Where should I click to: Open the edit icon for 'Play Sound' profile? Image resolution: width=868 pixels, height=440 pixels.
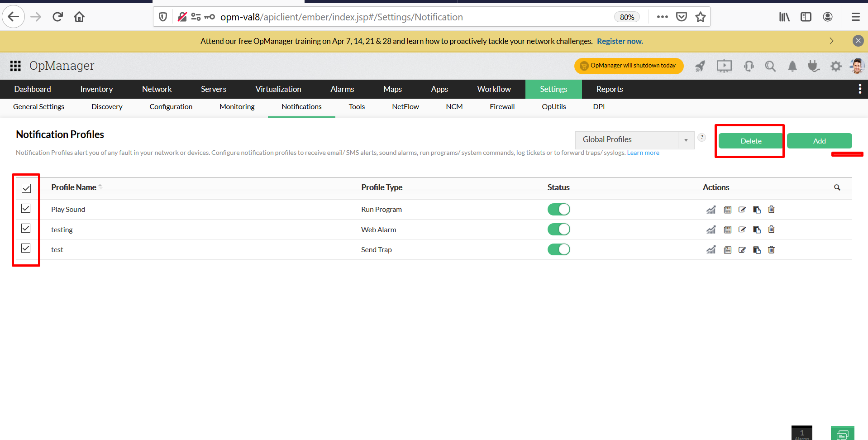click(742, 209)
